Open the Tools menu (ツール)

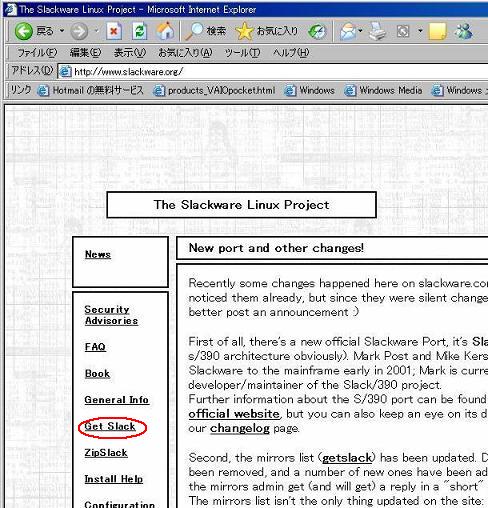pyautogui.click(x=242, y=53)
